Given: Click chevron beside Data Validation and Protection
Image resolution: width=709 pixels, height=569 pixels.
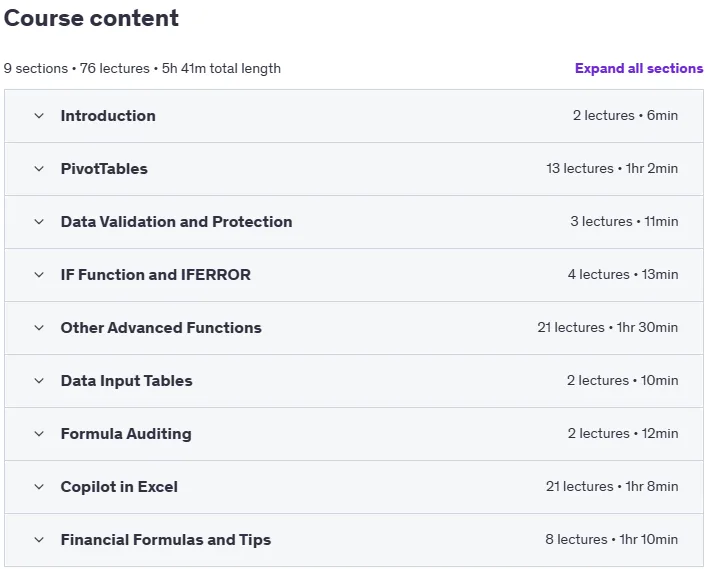Looking at the screenshot, I should click(39, 222).
